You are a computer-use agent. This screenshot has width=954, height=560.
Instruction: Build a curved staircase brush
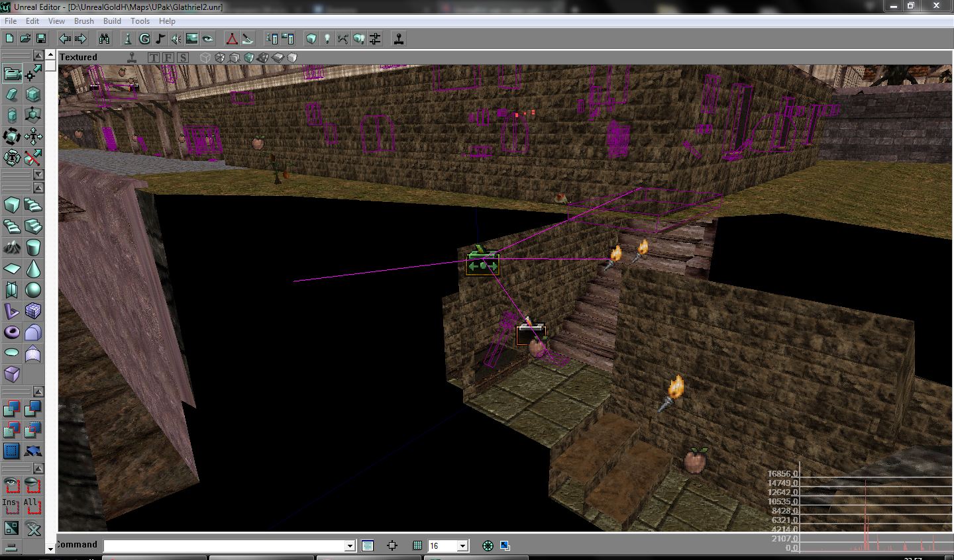point(33,205)
